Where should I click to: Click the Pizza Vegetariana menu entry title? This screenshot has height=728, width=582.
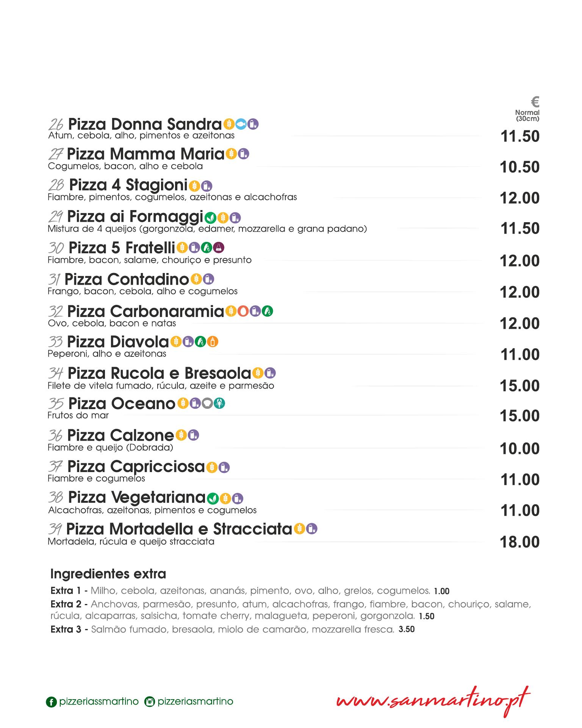(x=137, y=497)
